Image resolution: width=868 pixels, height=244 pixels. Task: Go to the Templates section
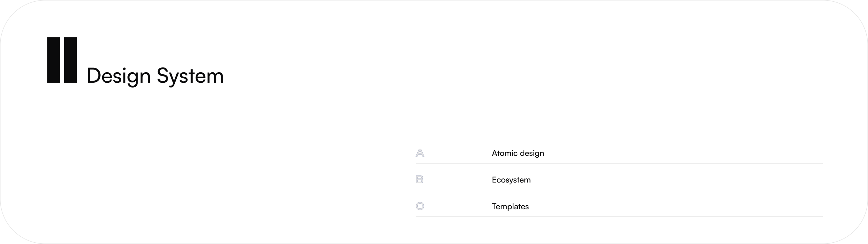(510, 206)
